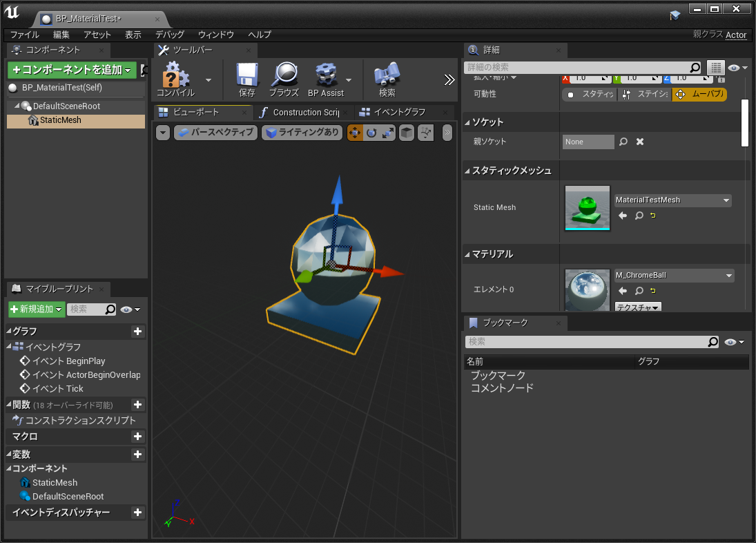
Task: Click the details panel vertical scrollbar
Action: point(745,122)
